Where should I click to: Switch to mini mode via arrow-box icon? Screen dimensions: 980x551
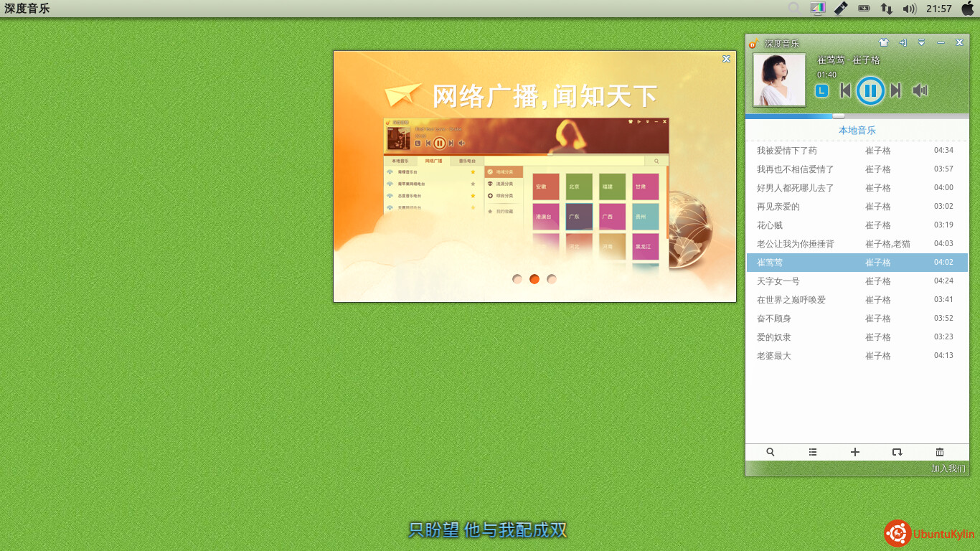point(903,43)
